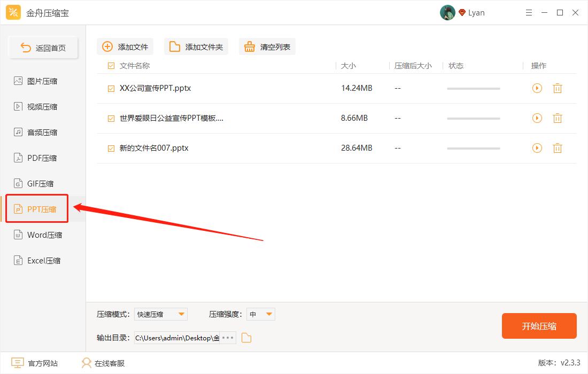Return home via 返回首页
This screenshot has height=374, width=588.
tap(43, 47)
